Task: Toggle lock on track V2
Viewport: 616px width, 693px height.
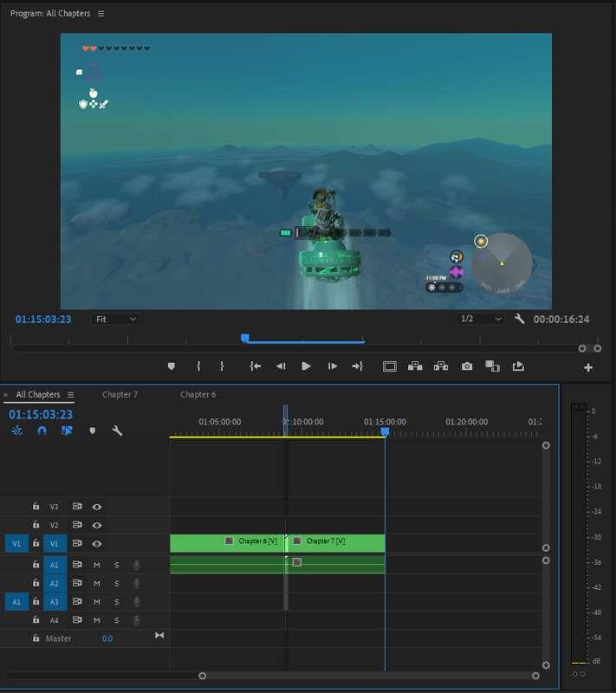Action: pos(36,525)
